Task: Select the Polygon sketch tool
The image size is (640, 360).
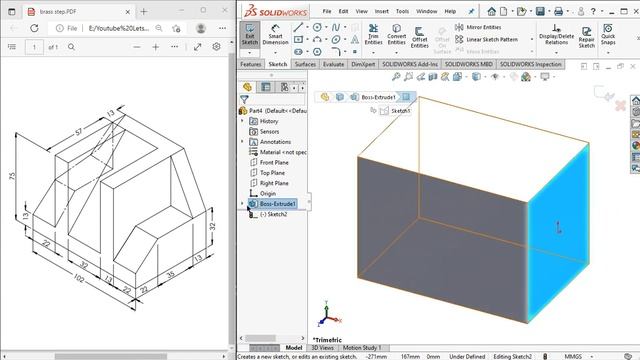Action: coord(317,52)
